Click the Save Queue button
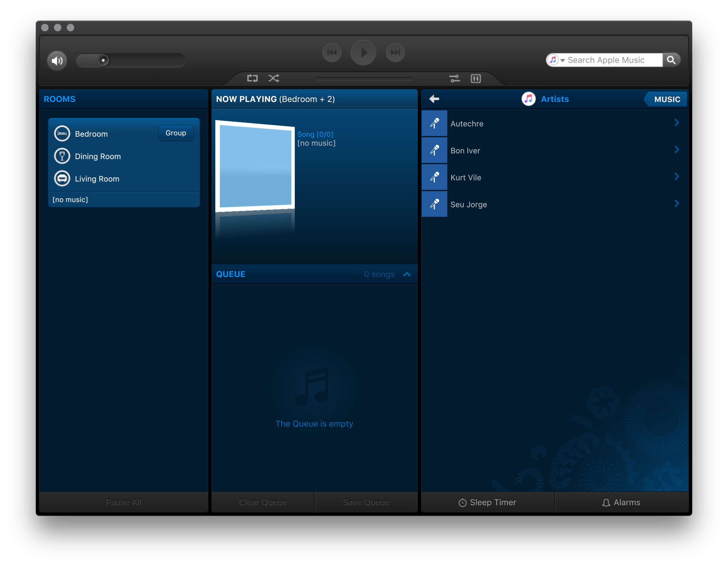The width and height of the screenshot is (728, 567). click(x=366, y=502)
